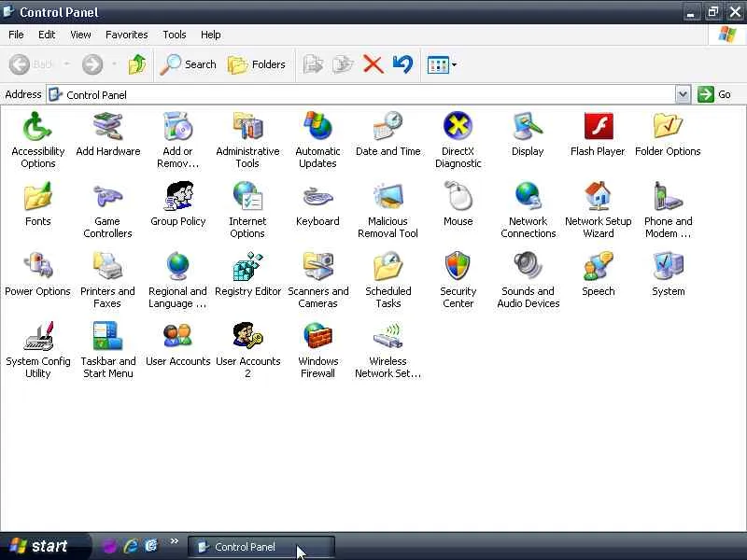Open Automatic Updates icon
The height and width of the screenshot is (560, 747).
click(x=317, y=126)
